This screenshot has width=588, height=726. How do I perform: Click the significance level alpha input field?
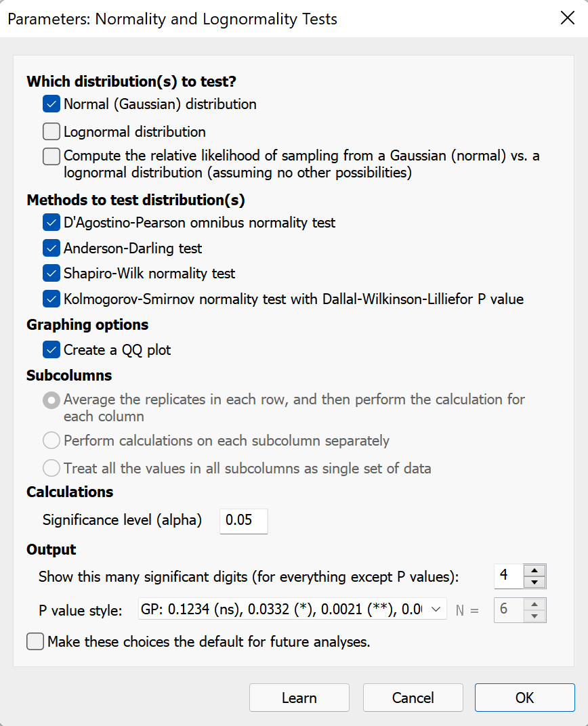tap(243, 521)
